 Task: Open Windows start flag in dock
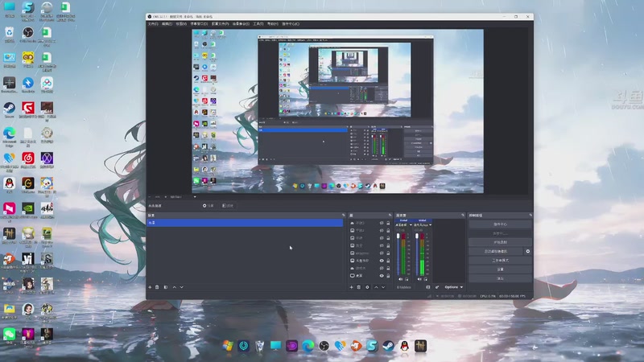coord(228,346)
